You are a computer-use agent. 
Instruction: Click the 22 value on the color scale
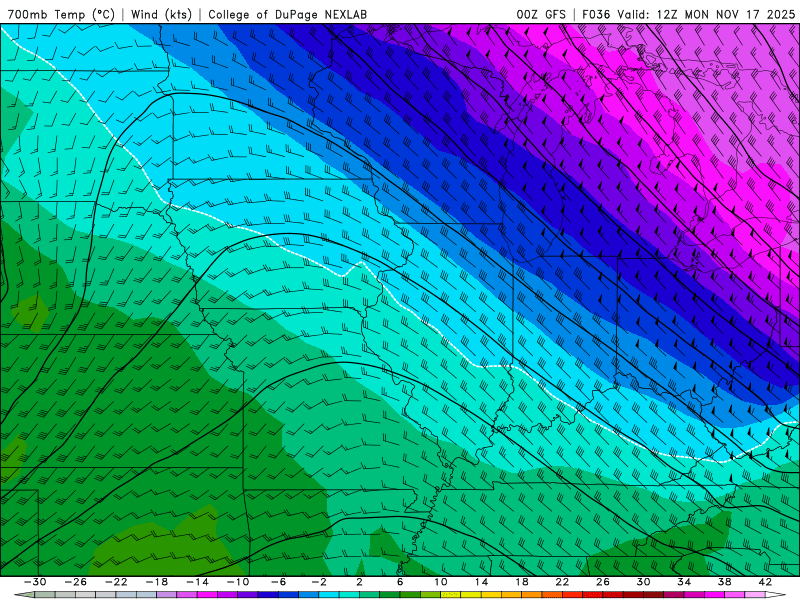coord(562,582)
